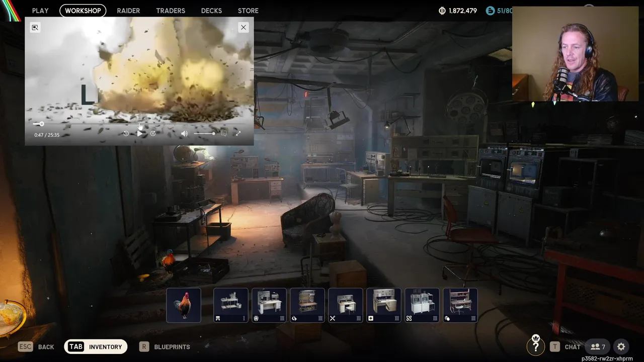Switch to the PLAY tab
644x362 pixels.
coord(40,11)
